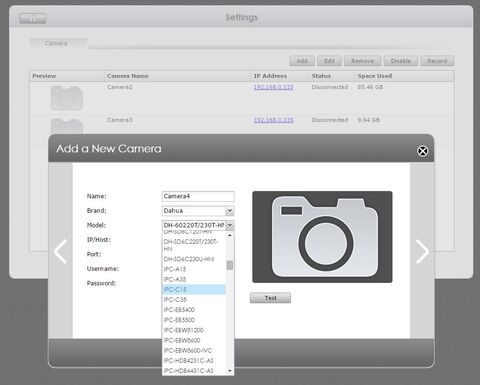Select DH-SD6C220T/230T-HN model option
This screenshot has height=385, width=480.
(x=194, y=245)
